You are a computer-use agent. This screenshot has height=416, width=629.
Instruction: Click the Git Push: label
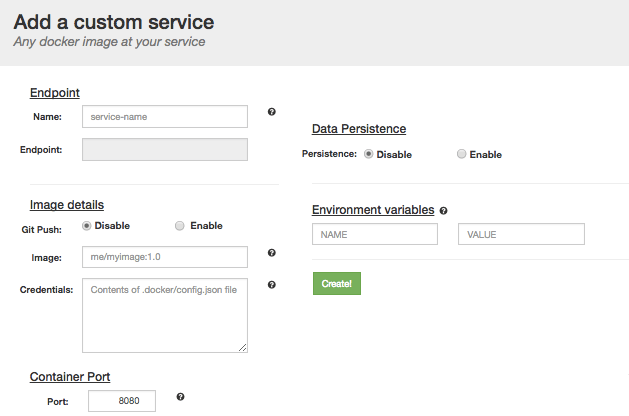click(x=42, y=230)
